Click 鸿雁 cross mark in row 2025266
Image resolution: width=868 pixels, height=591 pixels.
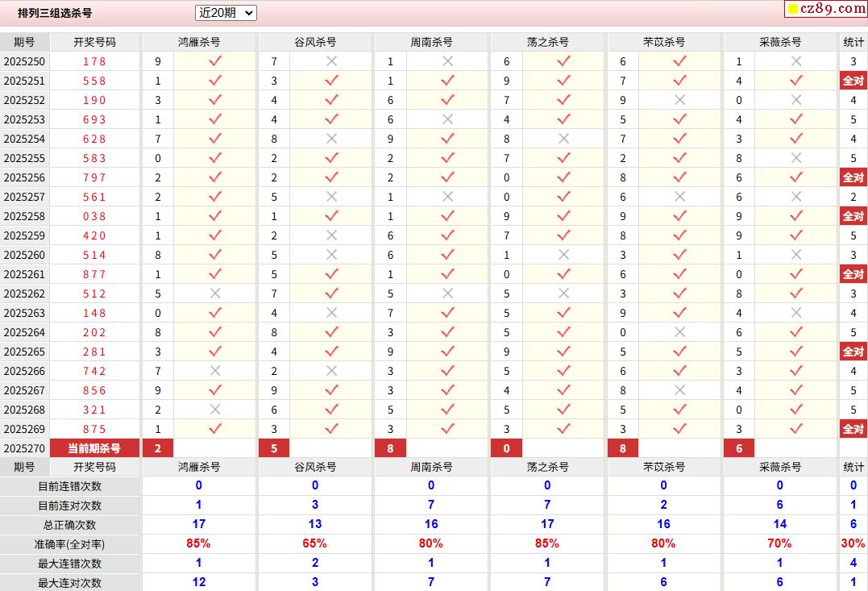click(215, 371)
